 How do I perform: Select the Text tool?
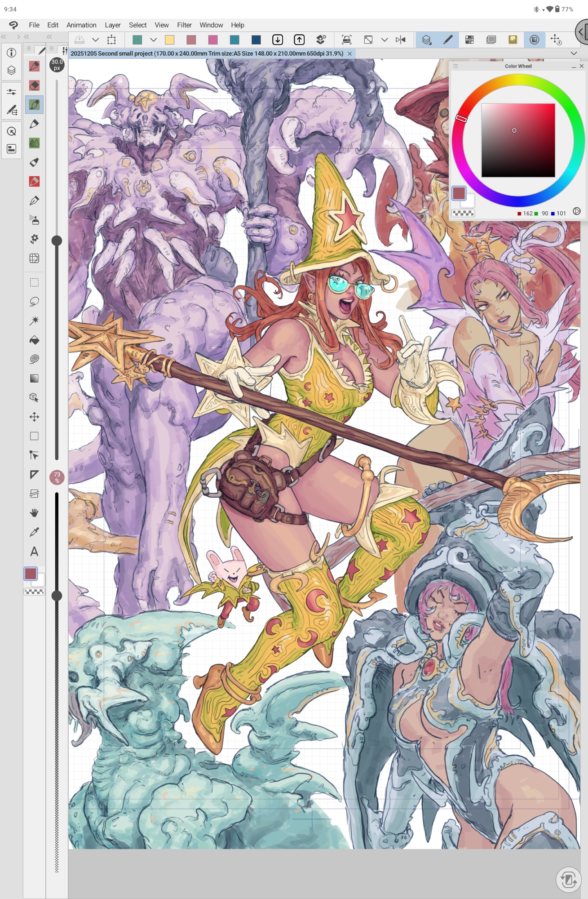tap(34, 552)
